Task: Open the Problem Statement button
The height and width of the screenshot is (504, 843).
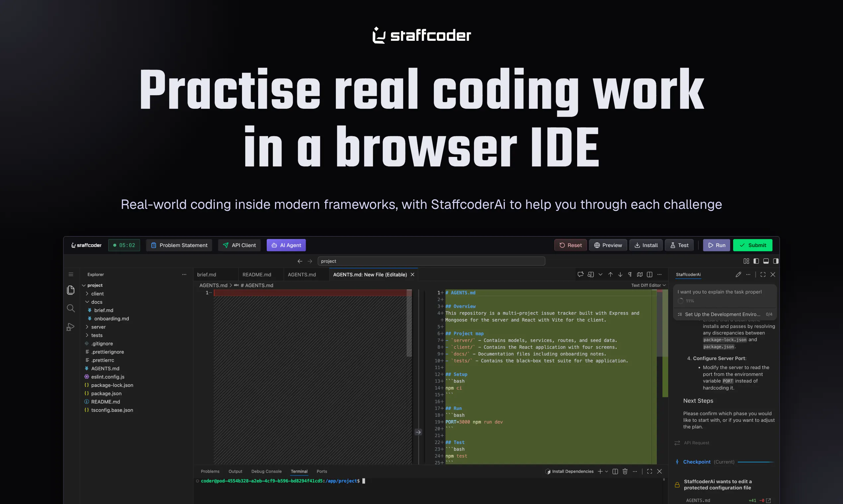Action: [x=179, y=245]
